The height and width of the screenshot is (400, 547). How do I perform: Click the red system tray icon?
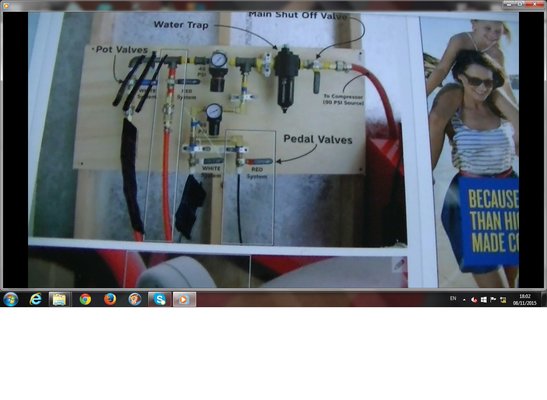point(474,300)
